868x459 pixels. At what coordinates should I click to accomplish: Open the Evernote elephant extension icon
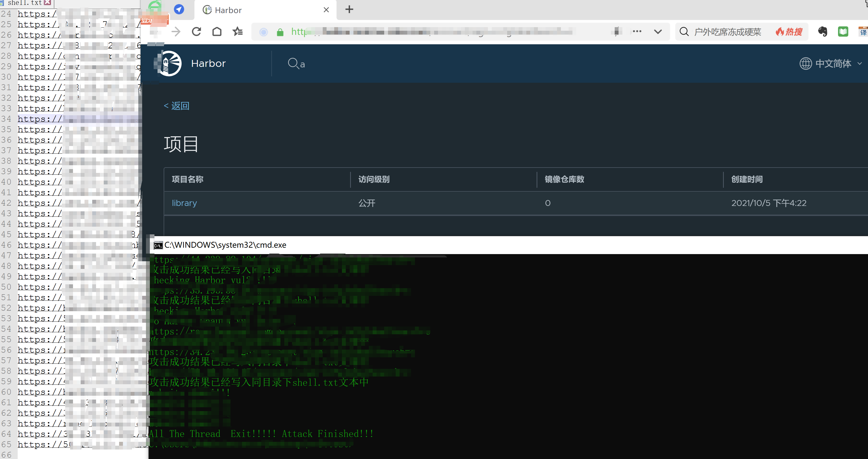coord(822,32)
